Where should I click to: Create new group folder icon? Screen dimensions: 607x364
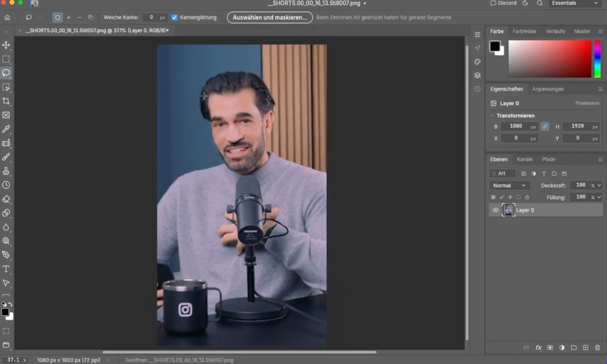coord(574,348)
